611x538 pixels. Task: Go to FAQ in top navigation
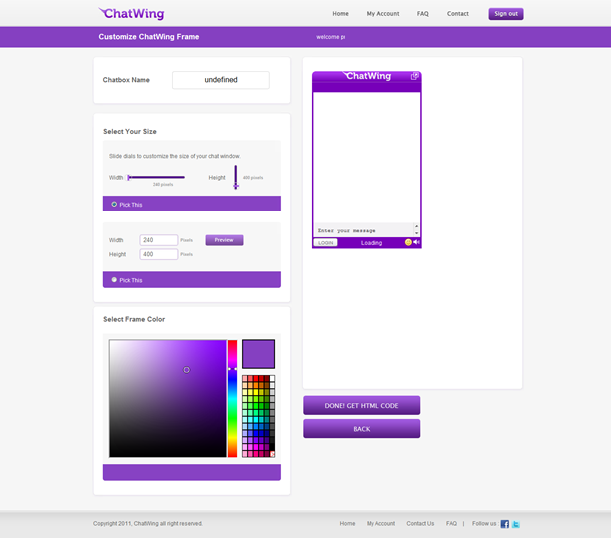(423, 14)
